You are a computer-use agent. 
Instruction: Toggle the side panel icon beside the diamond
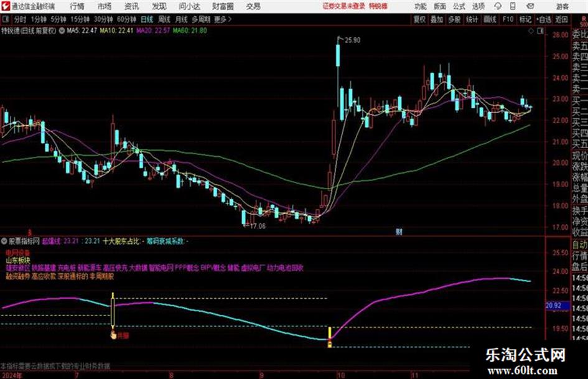coord(540,32)
